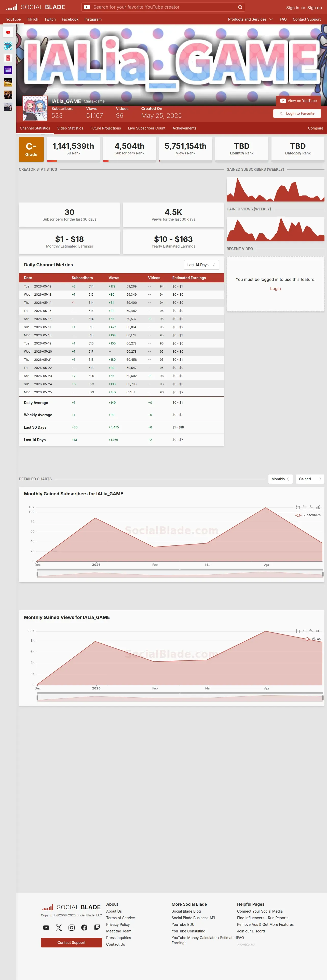Screen dimensions: 327x980
Task: Switch to Twitch platform tab
Action: [x=50, y=19]
